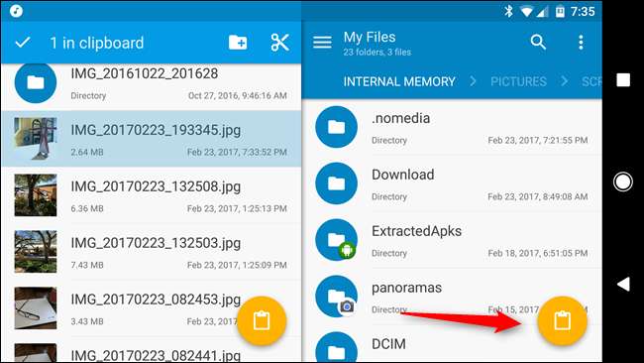The height and width of the screenshot is (363, 644).
Task: Open the panoramas camera folder icon
Action: 337,297
